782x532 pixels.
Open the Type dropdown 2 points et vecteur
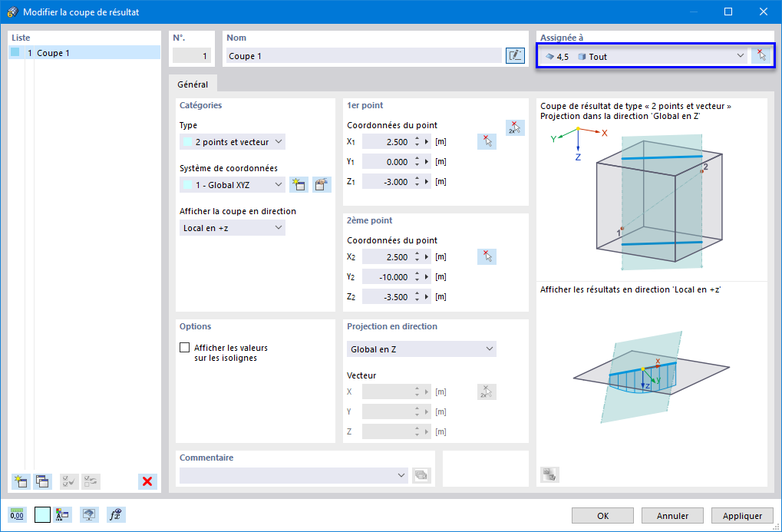(233, 142)
